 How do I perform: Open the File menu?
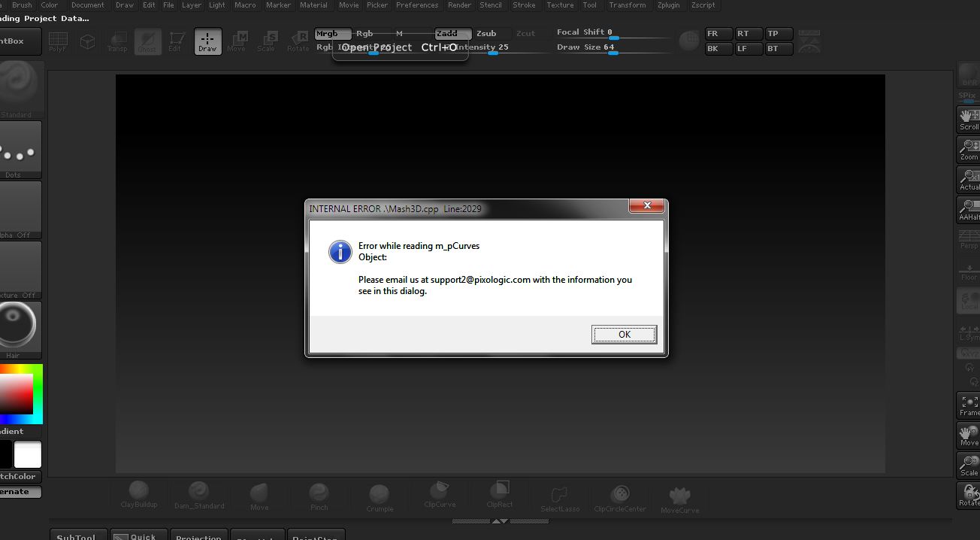(x=168, y=5)
